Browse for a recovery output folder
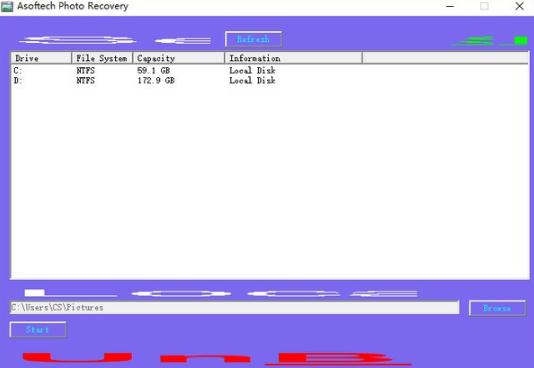 coord(497,308)
